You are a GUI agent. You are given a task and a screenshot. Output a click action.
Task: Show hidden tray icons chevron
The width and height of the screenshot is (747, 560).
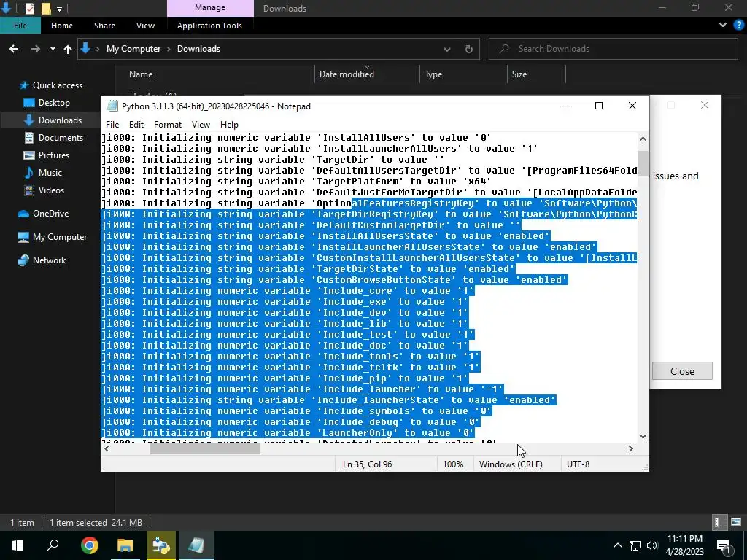617,545
